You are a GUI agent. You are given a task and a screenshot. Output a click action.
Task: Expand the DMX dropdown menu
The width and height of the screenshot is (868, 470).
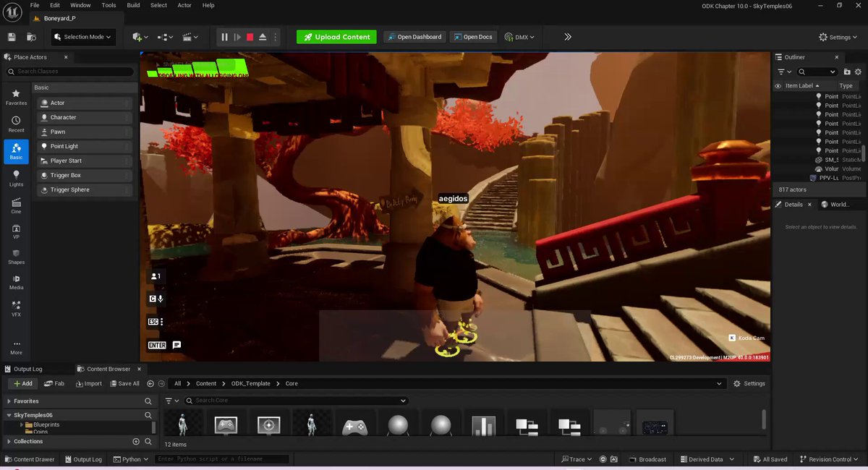click(x=519, y=37)
